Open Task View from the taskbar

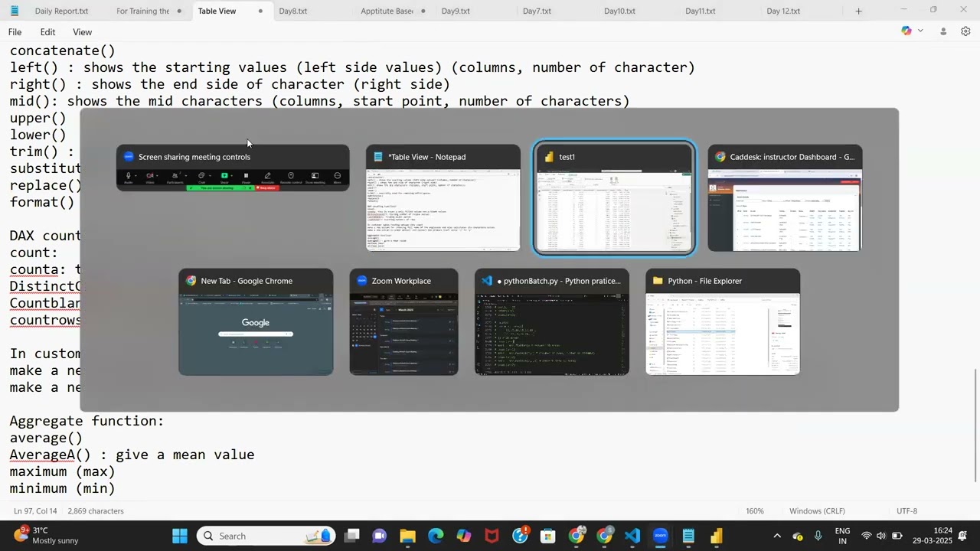[351, 536]
